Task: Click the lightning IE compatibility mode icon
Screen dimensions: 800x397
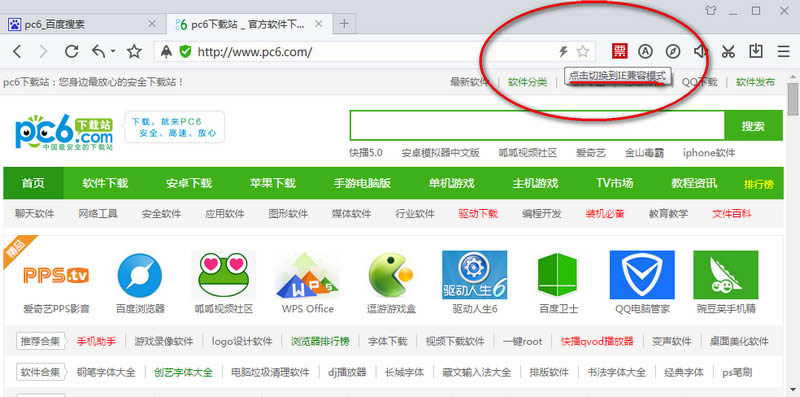Action: 563,51
